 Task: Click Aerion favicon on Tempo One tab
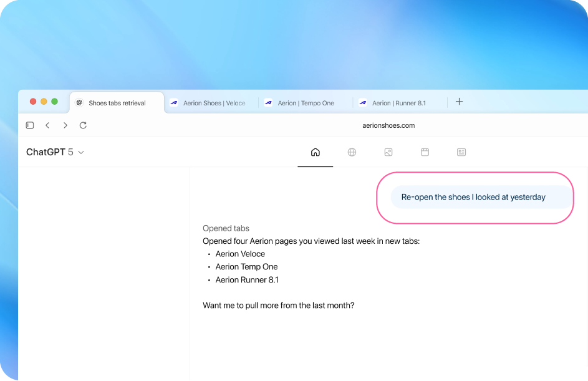[x=269, y=102]
